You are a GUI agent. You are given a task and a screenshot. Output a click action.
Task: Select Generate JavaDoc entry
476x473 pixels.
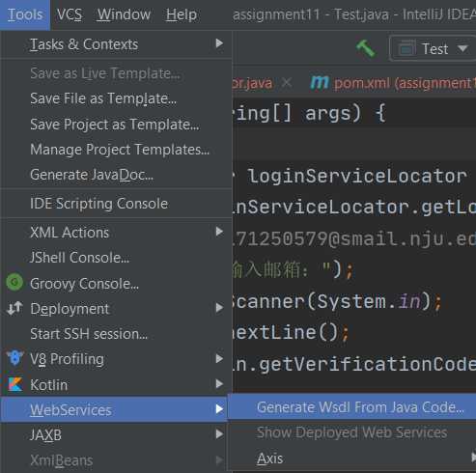[116, 175]
